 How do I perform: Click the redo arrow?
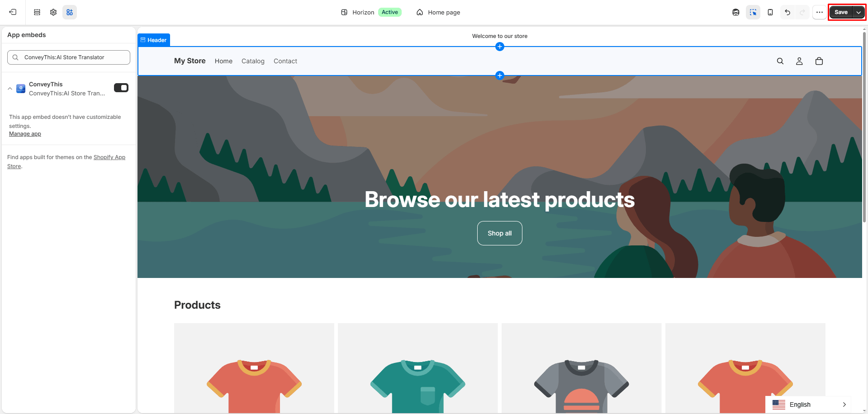(802, 12)
